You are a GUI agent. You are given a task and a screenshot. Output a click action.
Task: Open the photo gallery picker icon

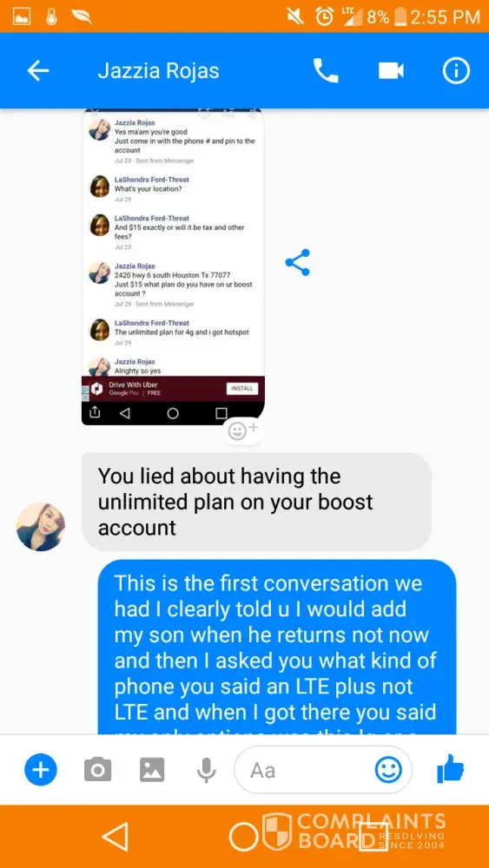pyautogui.click(x=152, y=769)
